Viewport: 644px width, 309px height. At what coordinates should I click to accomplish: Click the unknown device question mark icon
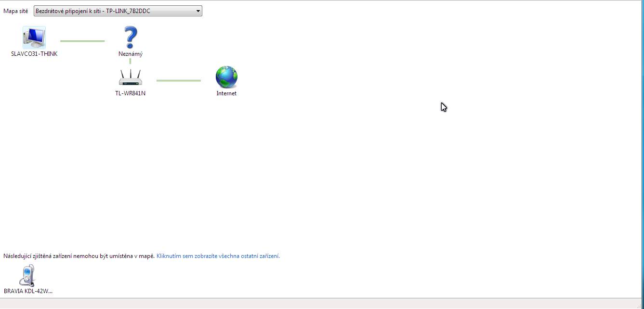(131, 38)
